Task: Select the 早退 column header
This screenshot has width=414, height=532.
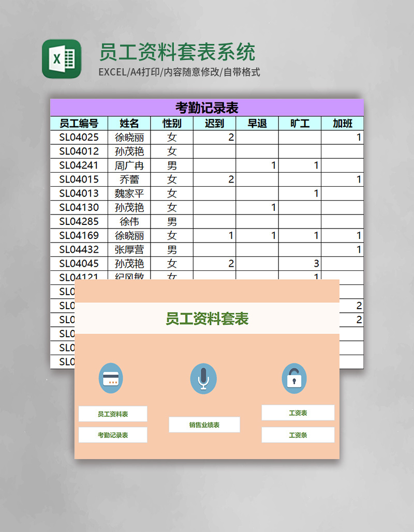Action: pos(257,124)
